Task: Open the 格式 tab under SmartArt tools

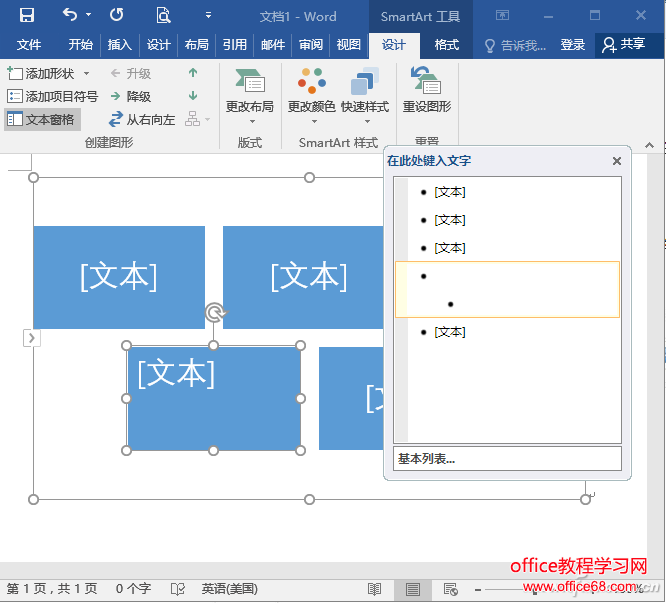Action: point(446,45)
